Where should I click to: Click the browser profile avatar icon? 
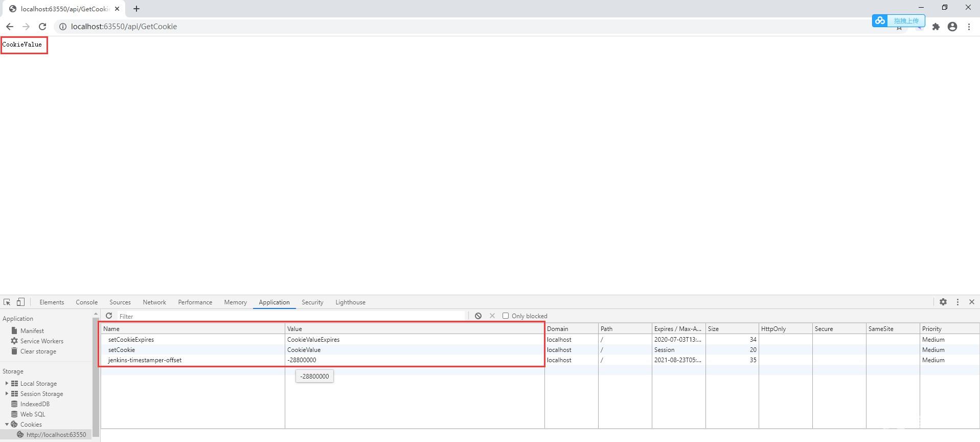point(952,27)
